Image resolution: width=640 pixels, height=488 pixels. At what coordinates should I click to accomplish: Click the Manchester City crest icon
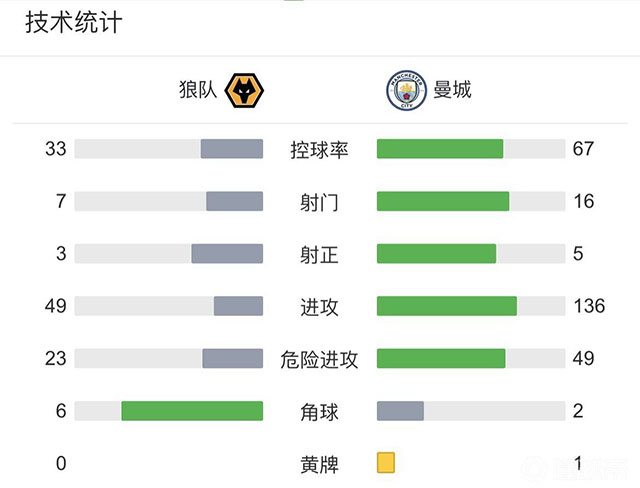coord(404,90)
